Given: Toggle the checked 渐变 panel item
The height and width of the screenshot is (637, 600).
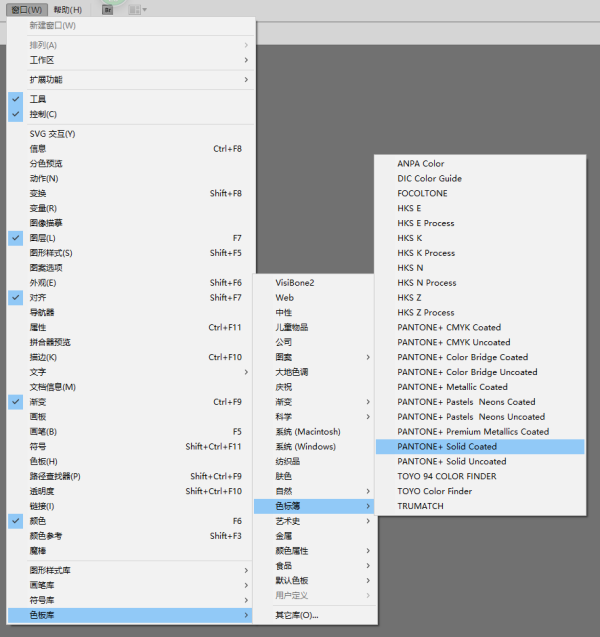Looking at the screenshot, I should (x=130, y=402).
